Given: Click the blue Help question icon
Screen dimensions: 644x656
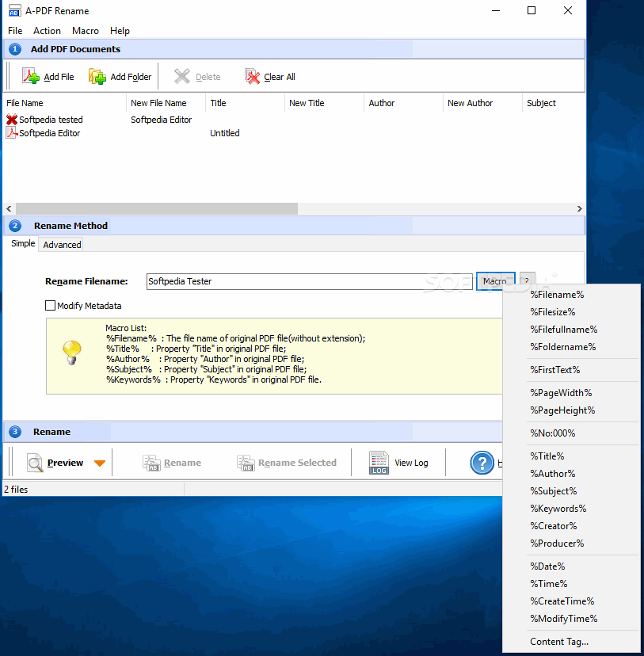Looking at the screenshot, I should click(482, 463).
